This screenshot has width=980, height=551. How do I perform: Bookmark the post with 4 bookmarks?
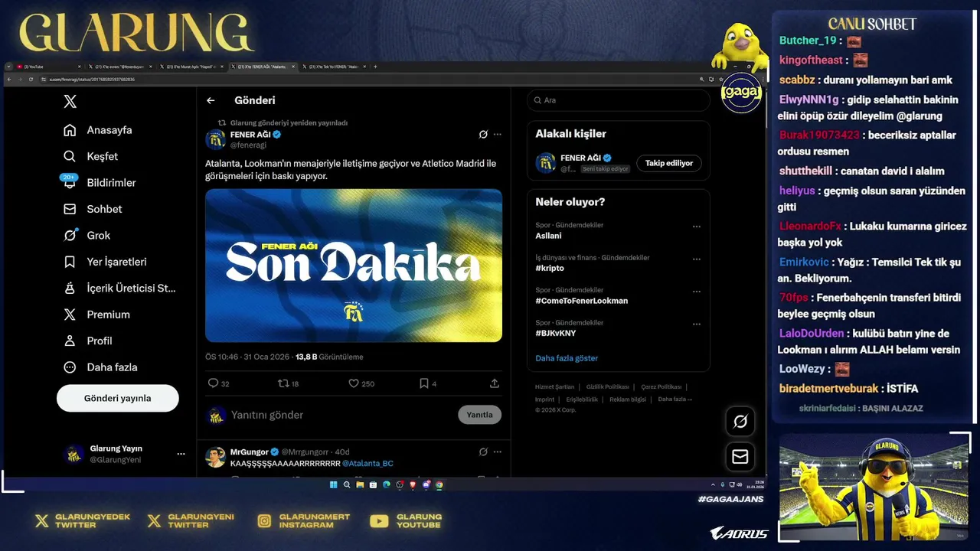[x=427, y=383]
